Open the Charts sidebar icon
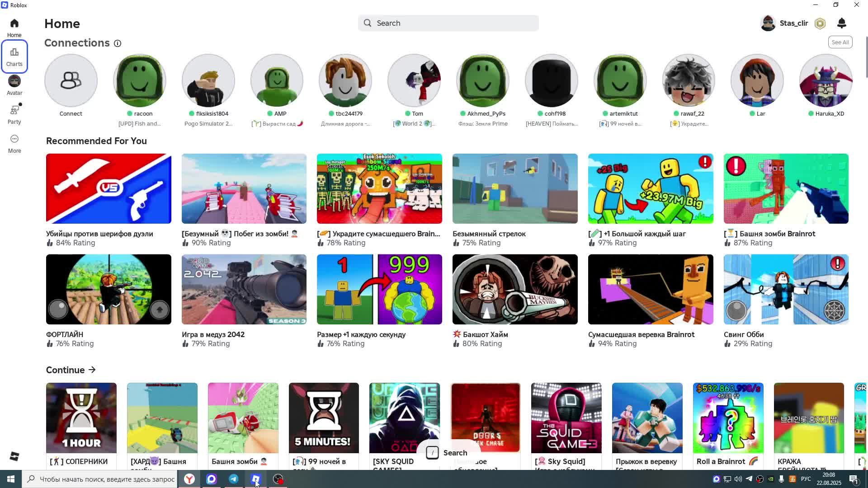 [14, 56]
